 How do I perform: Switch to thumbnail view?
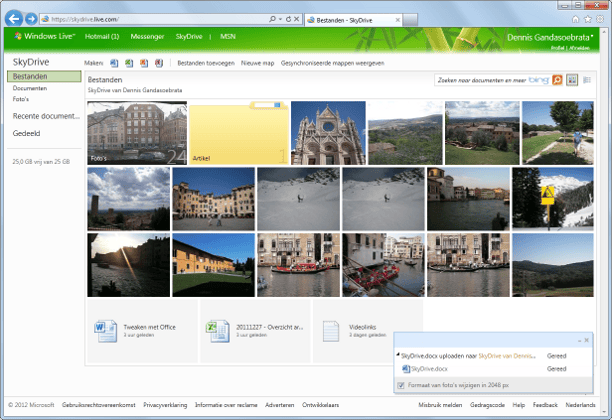pyautogui.click(x=572, y=80)
